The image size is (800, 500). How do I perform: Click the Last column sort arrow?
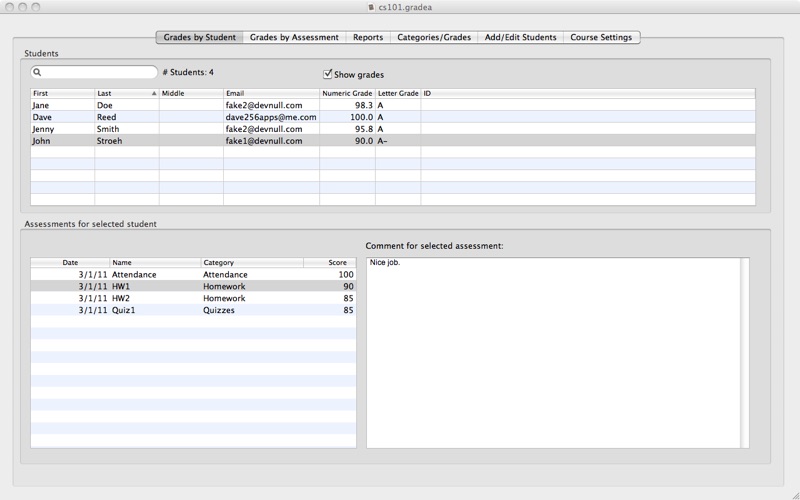pyautogui.click(x=154, y=93)
